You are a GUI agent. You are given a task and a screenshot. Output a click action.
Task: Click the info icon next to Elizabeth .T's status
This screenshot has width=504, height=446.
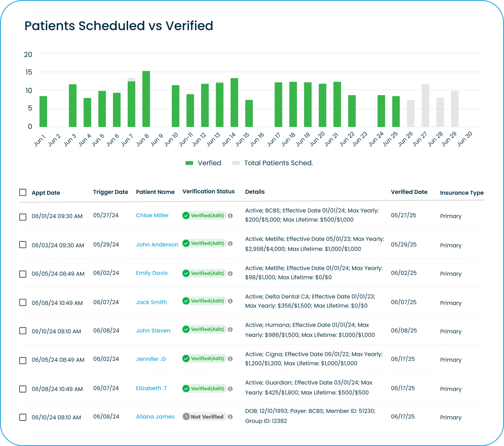[231, 388]
